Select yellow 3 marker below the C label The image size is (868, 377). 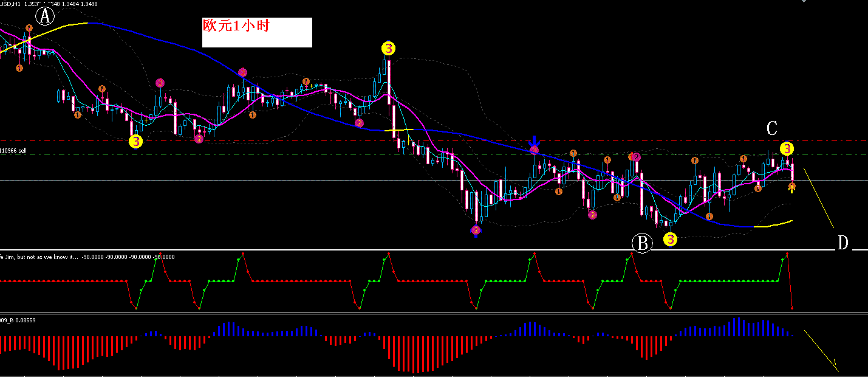pos(787,149)
